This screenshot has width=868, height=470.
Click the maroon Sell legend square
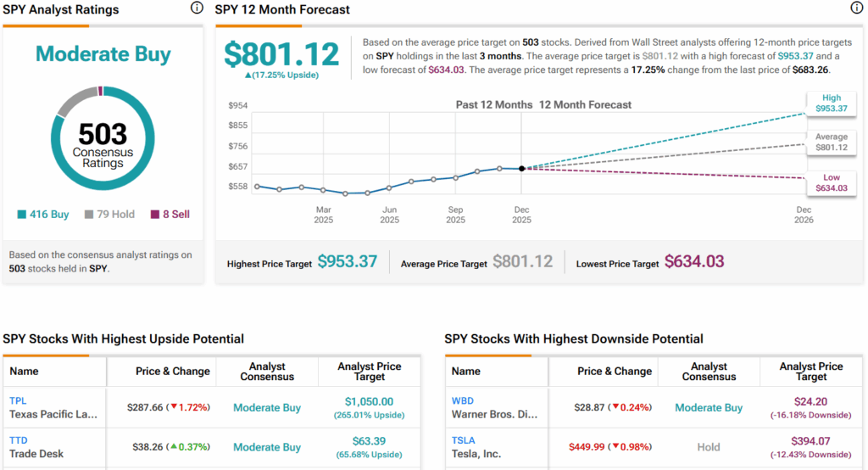click(154, 215)
